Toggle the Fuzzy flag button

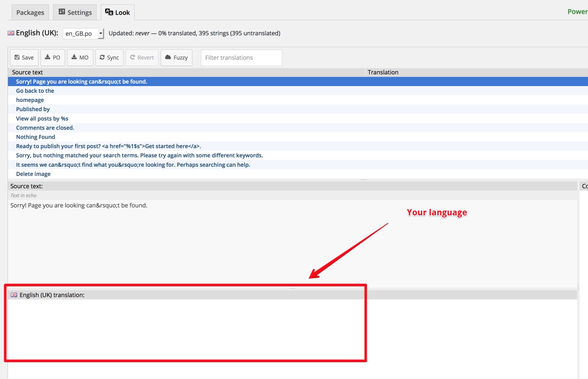[176, 58]
